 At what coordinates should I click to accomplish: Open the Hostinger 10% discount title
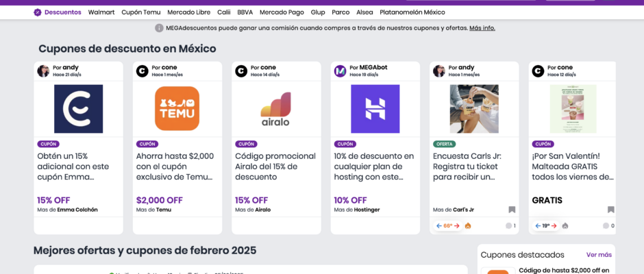click(x=374, y=166)
